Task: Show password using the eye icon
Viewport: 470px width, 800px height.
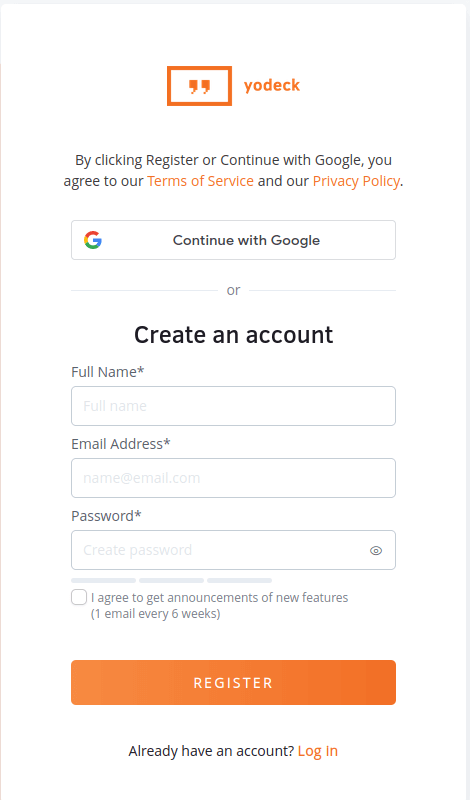Action: click(x=376, y=551)
